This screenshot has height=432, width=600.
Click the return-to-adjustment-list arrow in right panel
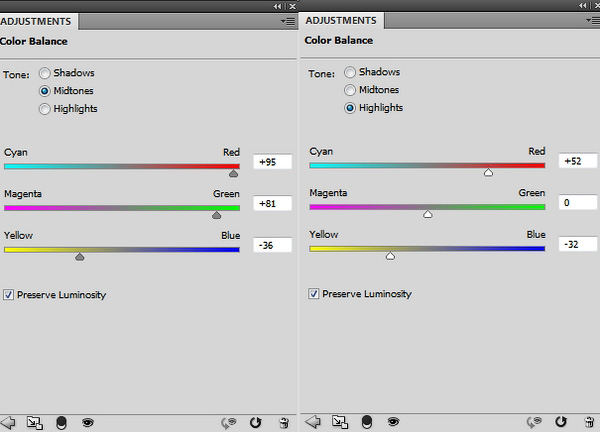pos(313,422)
